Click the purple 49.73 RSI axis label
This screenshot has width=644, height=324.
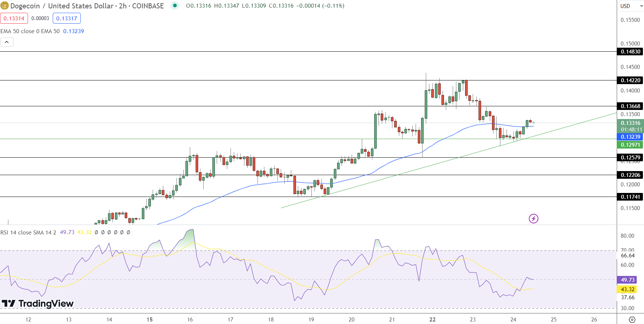(x=627, y=280)
